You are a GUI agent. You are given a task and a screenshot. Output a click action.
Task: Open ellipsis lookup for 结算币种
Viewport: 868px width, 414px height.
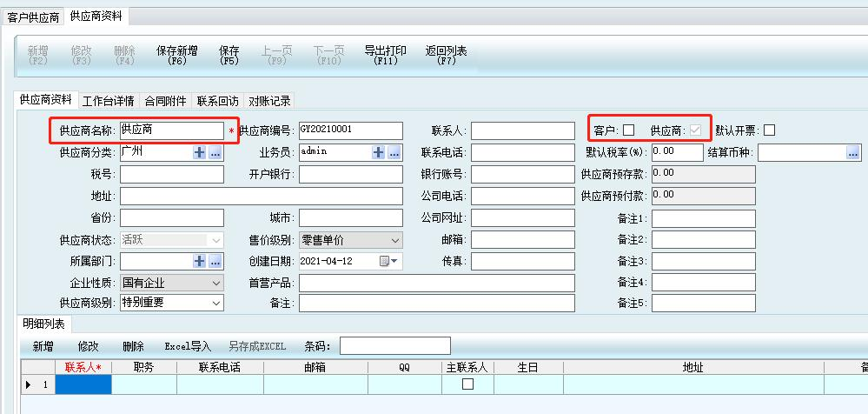pos(852,152)
